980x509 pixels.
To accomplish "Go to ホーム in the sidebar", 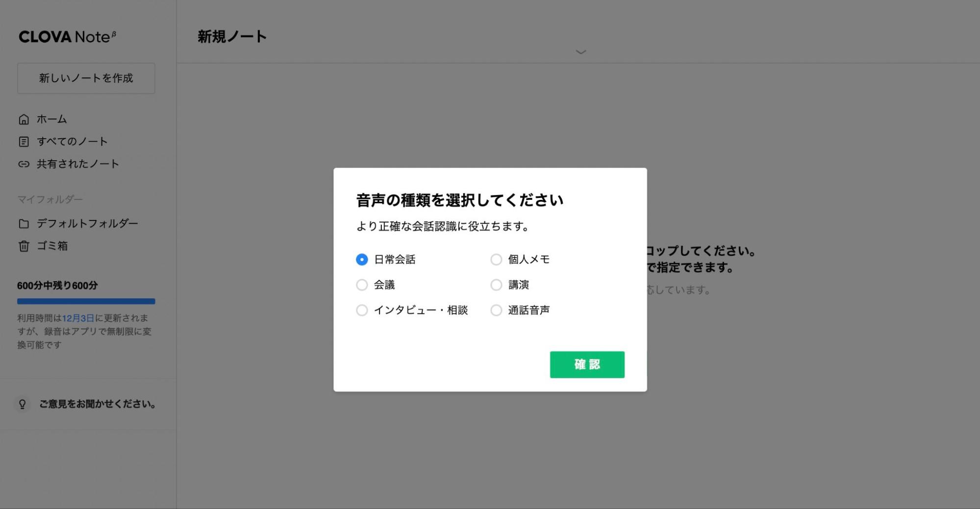I will (x=52, y=119).
